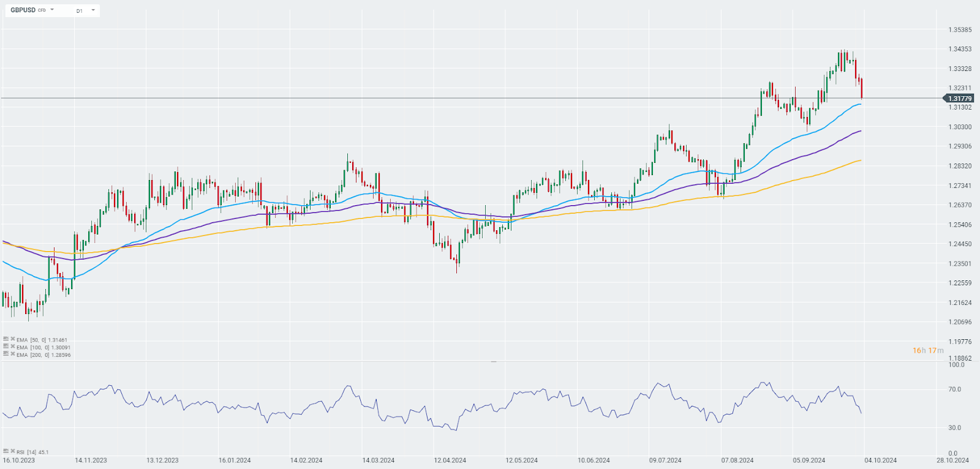Click the RSI 70.0 level label
Image resolution: width=980 pixels, height=469 pixels.
954,389
